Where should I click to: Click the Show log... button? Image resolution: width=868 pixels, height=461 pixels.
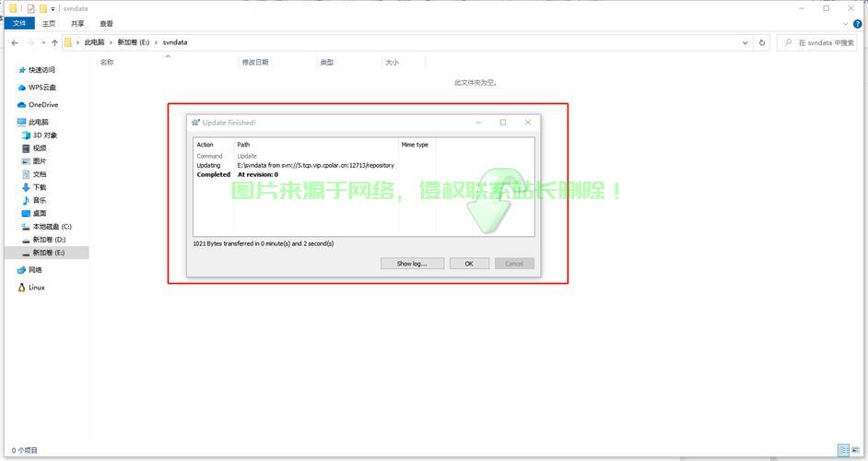click(412, 264)
